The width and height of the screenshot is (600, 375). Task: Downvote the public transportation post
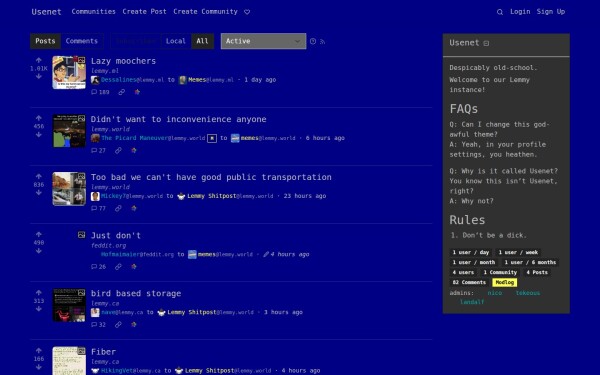tap(39, 193)
